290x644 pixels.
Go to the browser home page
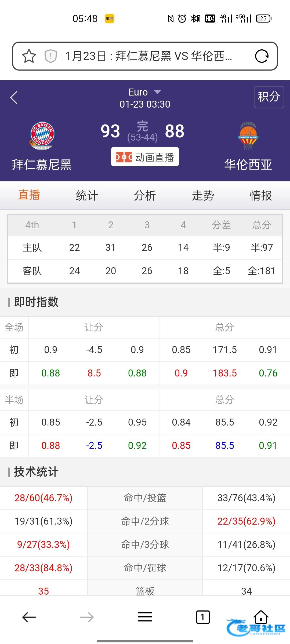coord(261,617)
